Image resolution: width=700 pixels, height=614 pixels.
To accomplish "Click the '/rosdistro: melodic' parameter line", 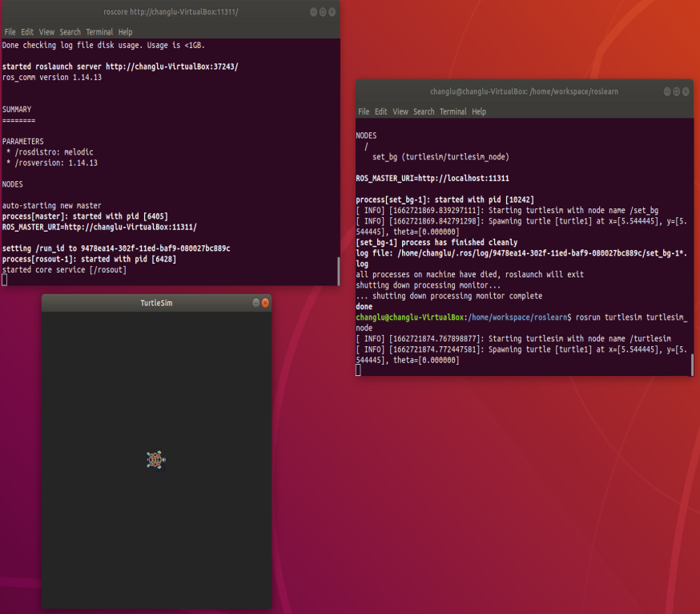I will [50, 152].
